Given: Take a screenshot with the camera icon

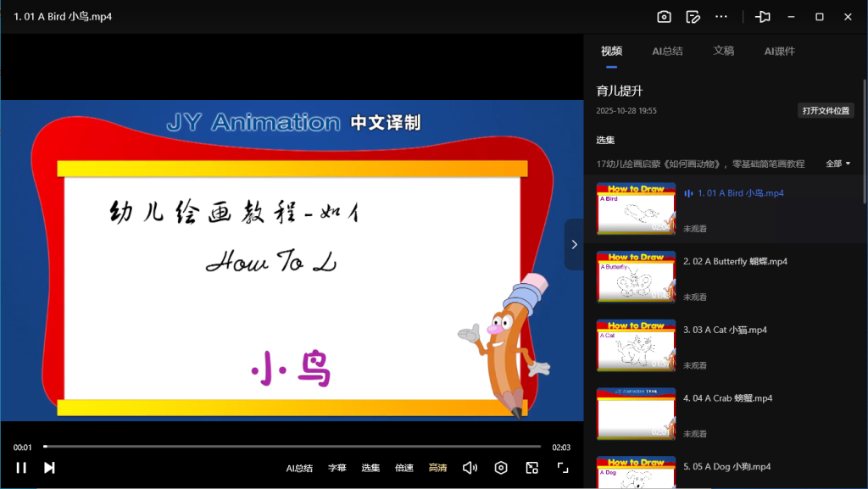Looking at the screenshot, I should coord(664,16).
